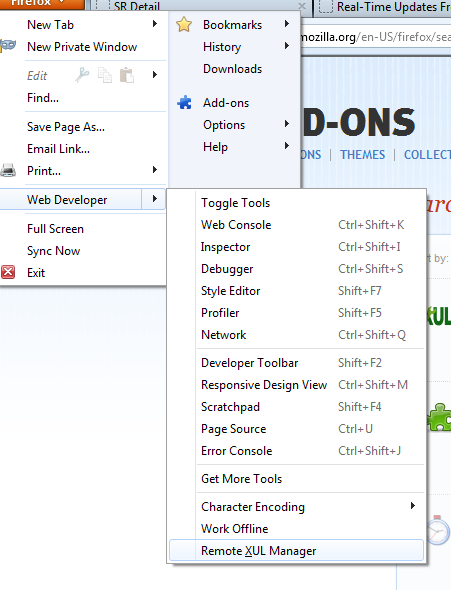Open the COLLECTIONS link on page
This screenshot has width=451, height=590.
[427, 155]
